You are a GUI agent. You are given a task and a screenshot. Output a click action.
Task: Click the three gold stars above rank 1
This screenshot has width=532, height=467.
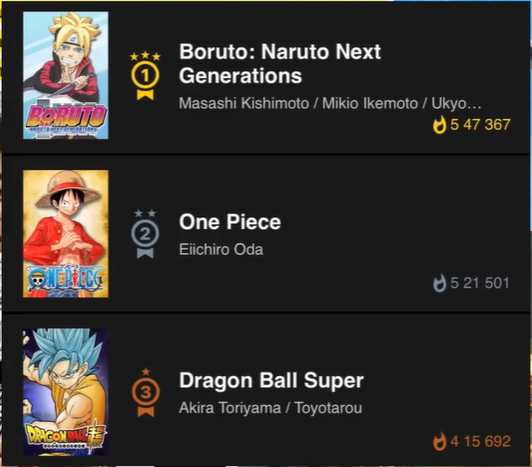[x=145, y=56]
